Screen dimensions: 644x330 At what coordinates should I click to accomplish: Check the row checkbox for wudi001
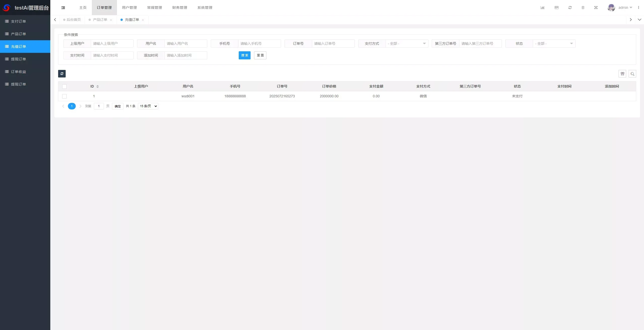coord(64,96)
